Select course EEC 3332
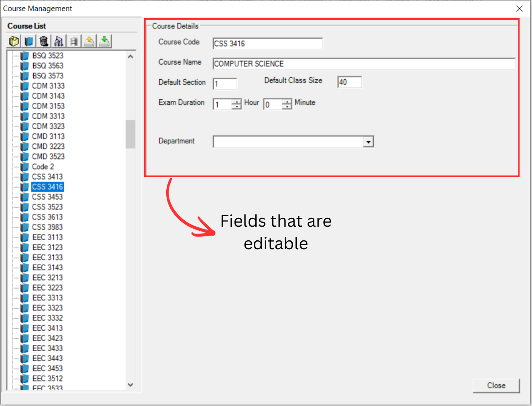 [47, 318]
